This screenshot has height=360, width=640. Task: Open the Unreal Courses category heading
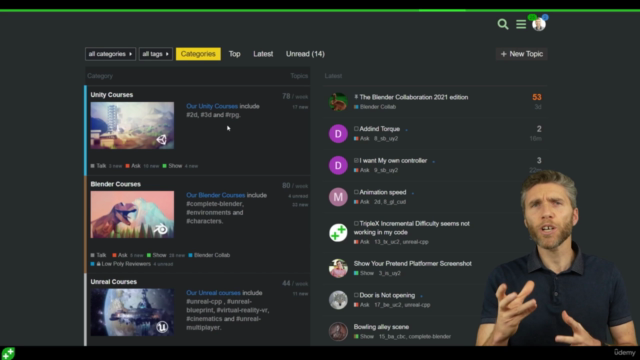click(113, 282)
